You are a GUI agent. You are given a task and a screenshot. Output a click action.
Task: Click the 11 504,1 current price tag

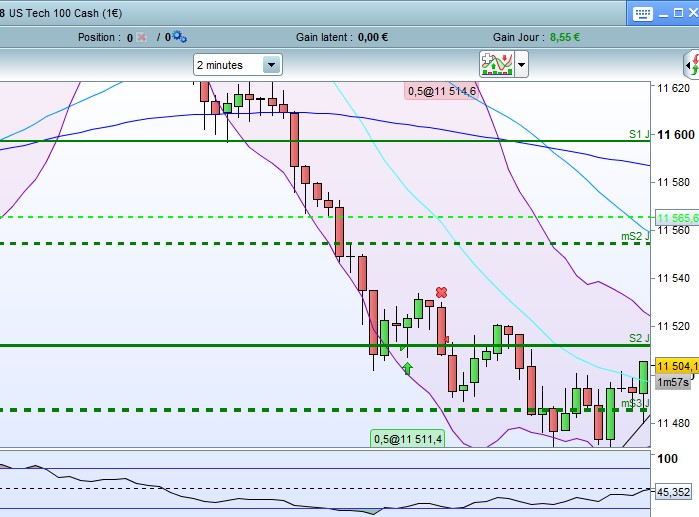[x=677, y=366]
